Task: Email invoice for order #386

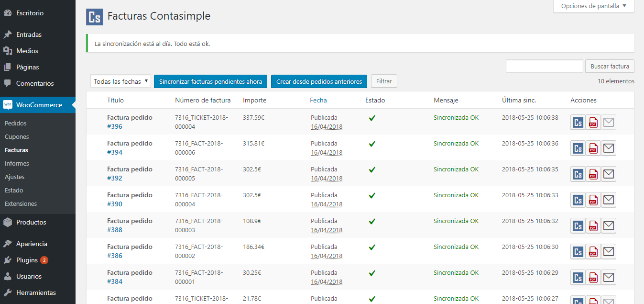Action: [x=609, y=252]
